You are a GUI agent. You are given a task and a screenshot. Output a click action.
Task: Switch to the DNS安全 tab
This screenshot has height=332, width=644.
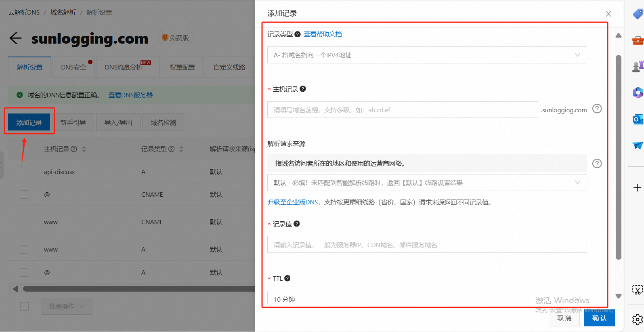73,67
